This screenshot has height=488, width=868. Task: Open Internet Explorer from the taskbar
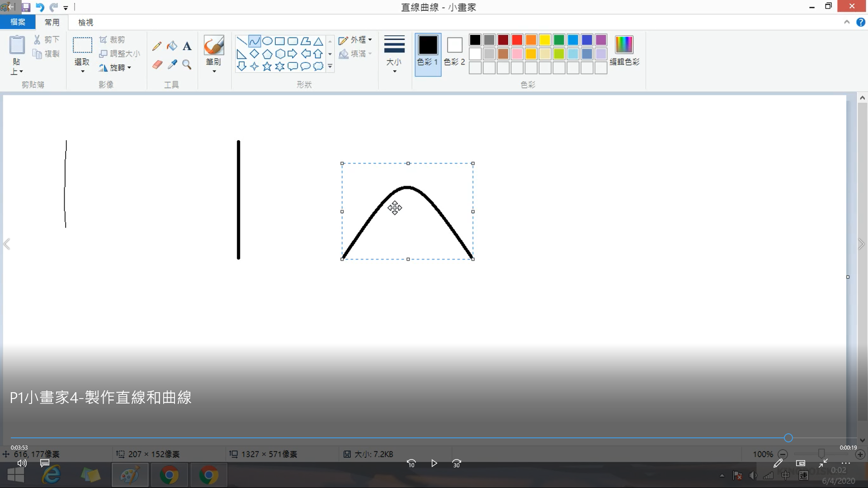51,475
